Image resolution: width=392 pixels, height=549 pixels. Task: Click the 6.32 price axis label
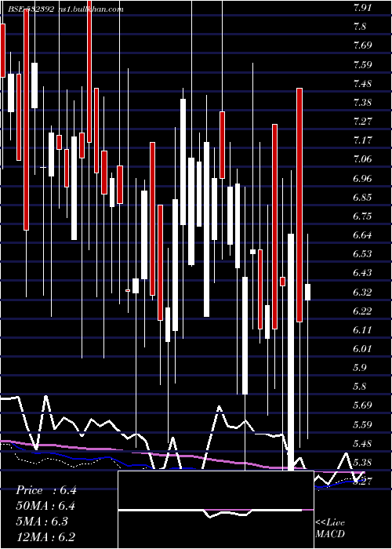(x=362, y=293)
